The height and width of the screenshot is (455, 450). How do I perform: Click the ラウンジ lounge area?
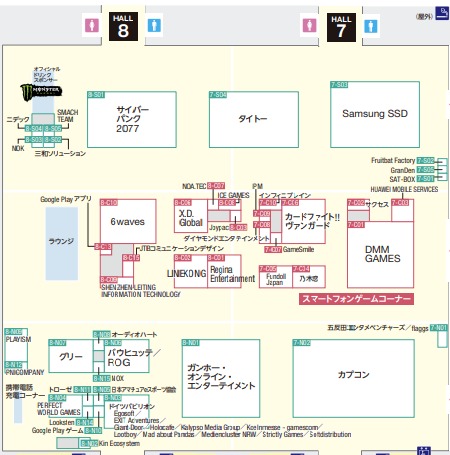62,243
